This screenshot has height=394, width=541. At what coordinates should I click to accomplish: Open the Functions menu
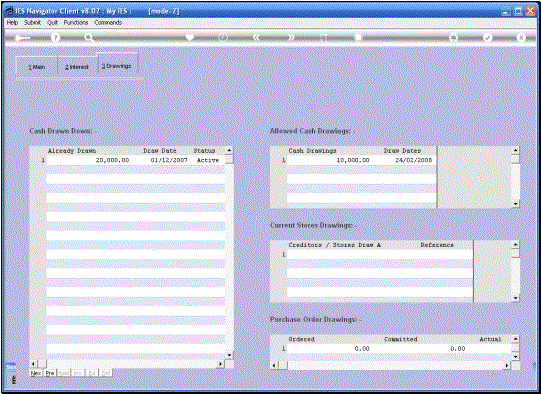click(x=76, y=22)
